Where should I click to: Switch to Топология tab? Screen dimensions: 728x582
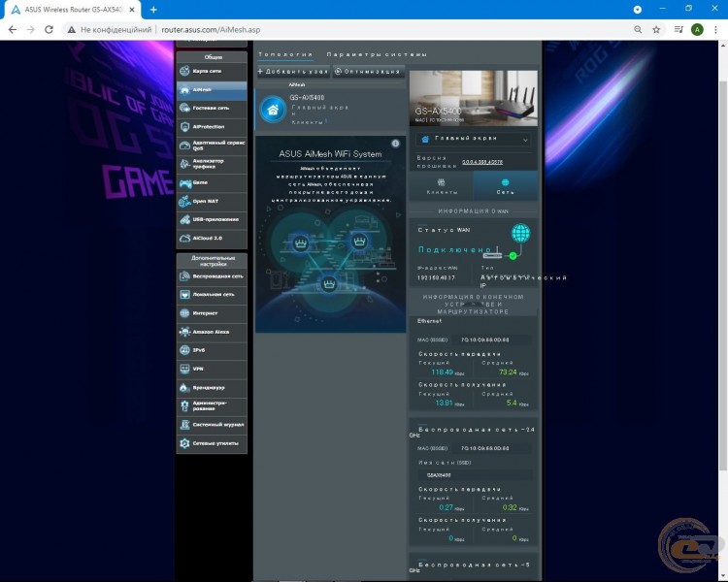point(285,54)
